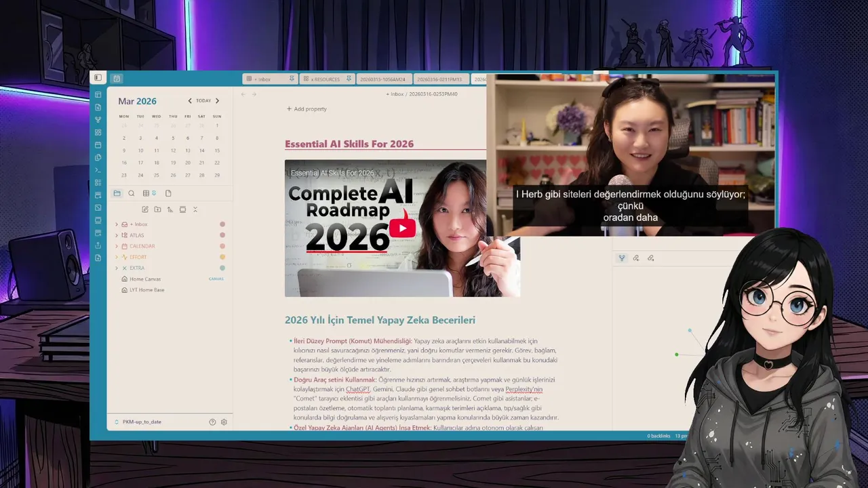
Task: Navigate back arrow in note header
Action: [243, 94]
